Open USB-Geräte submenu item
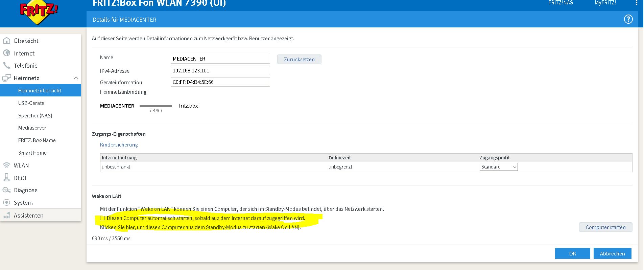 31,103
